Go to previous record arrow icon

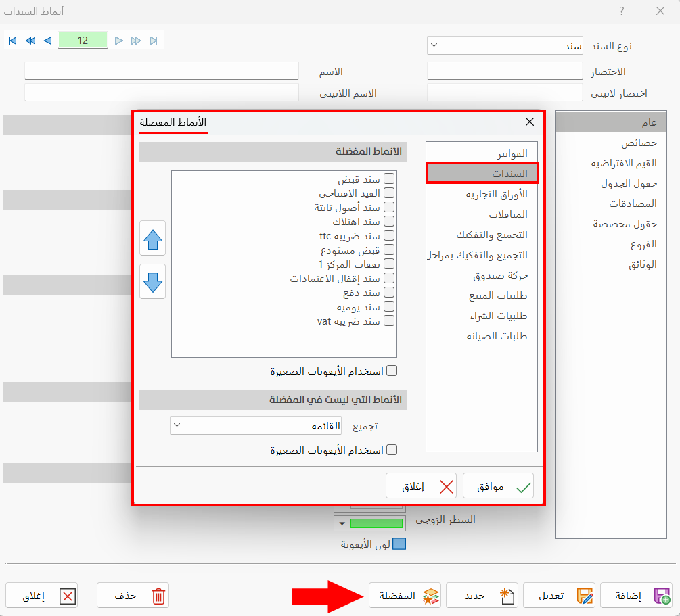(x=48, y=41)
